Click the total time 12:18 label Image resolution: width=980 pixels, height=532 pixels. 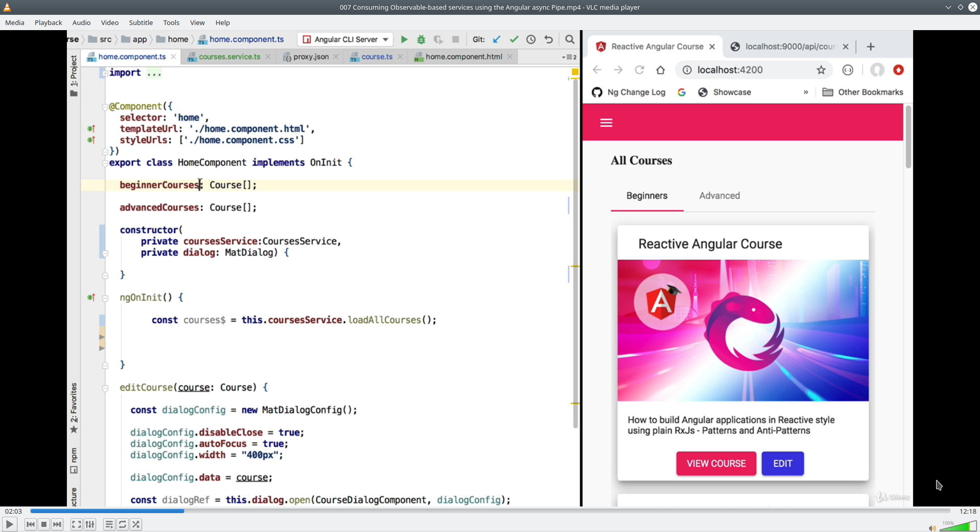968,511
